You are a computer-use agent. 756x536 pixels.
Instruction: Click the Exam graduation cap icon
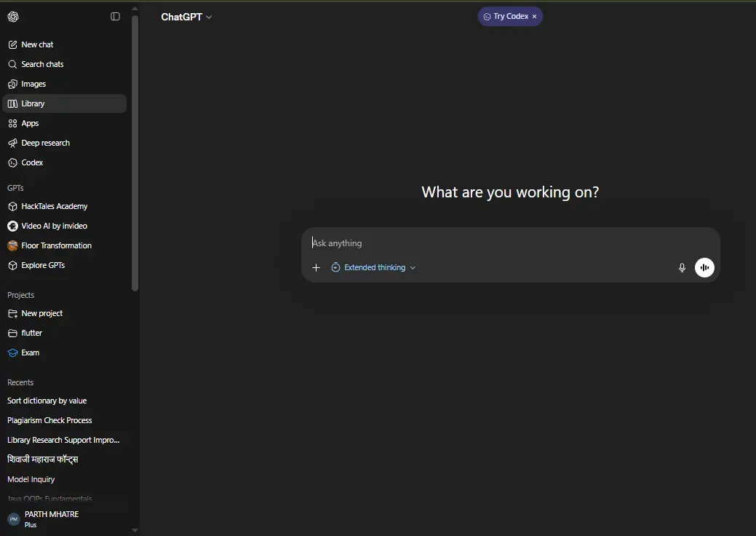13,353
